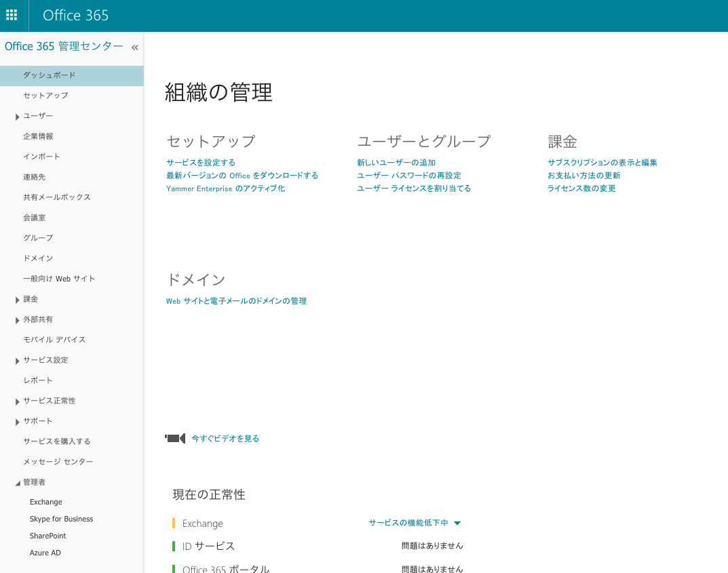Expand the ユーザー navigation group
This screenshot has height=573, width=728.
point(17,117)
